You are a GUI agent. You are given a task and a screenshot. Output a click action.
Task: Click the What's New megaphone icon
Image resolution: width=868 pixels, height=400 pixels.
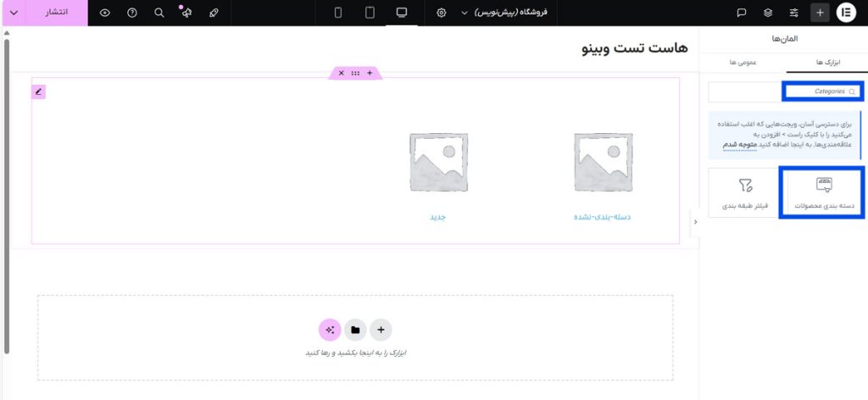coord(186,13)
